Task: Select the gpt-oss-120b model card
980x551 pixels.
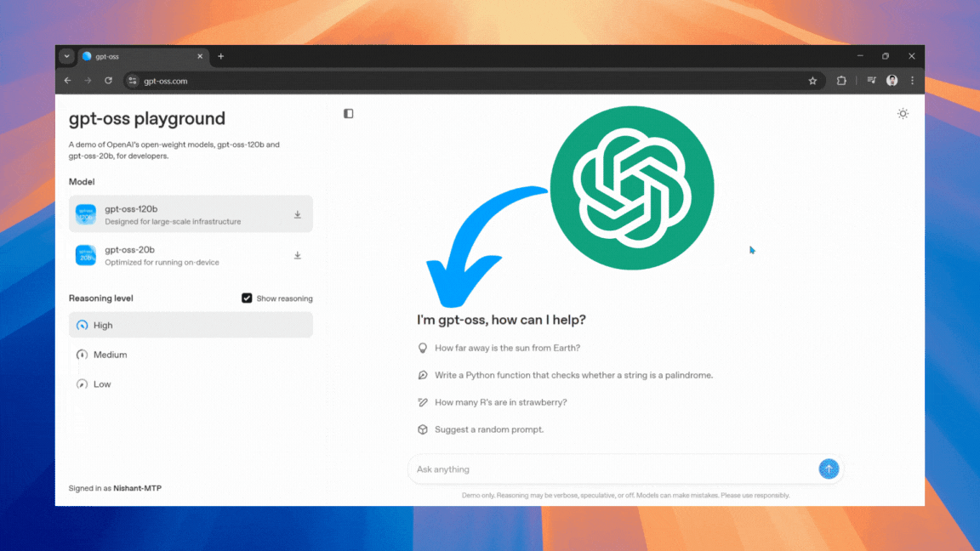Action: [191, 214]
